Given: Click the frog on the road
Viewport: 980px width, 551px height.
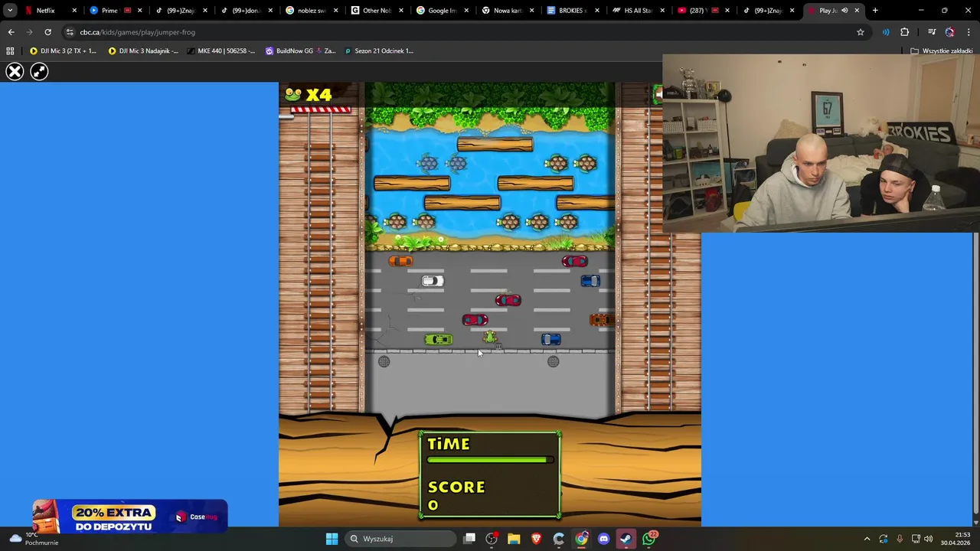Looking at the screenshot, I should (489, 337).
